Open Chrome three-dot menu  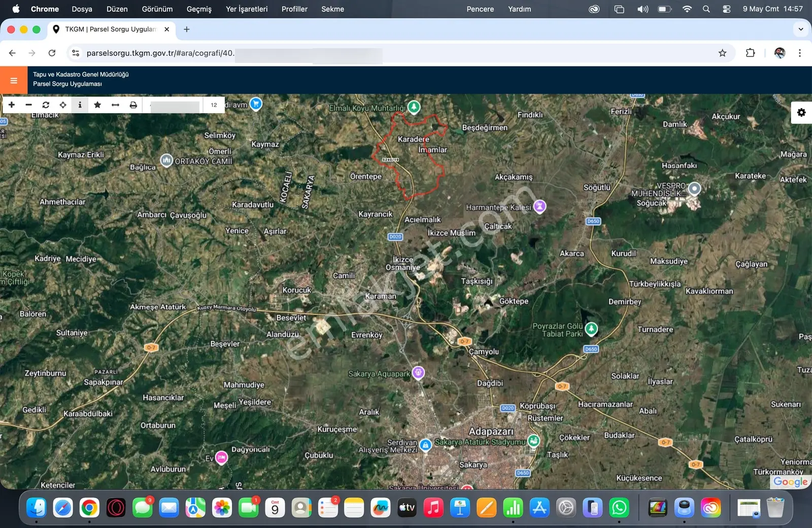tap(800, 53)
